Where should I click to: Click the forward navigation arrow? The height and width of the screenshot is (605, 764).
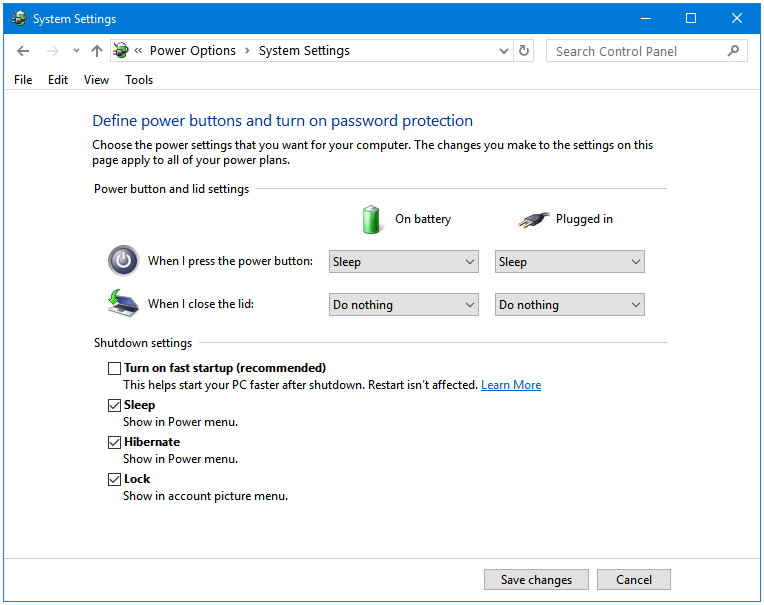[x=53, y=51]
